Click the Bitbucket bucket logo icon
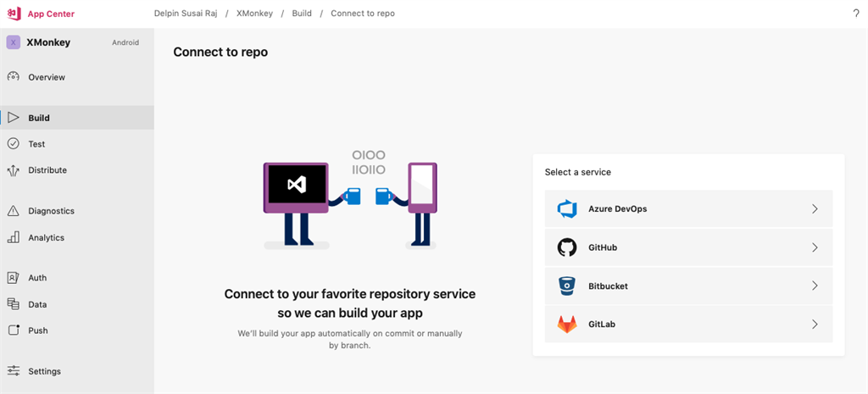This screenshot has width=868, height=394. pos(567,286)
